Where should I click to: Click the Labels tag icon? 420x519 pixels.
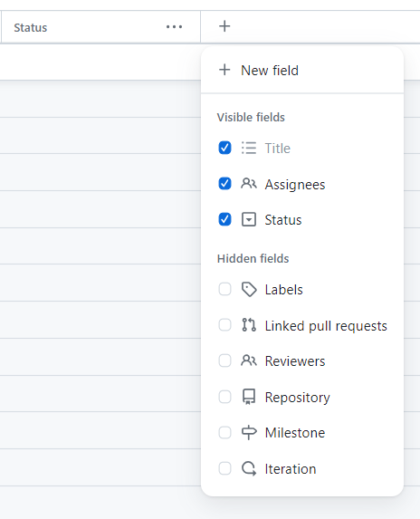click(249, 289)
